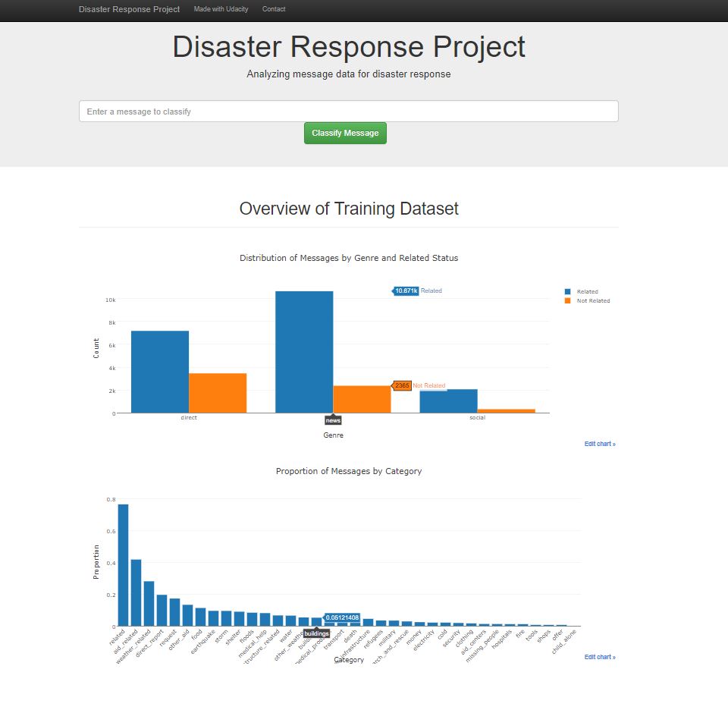Click the blue Related bar for news
The width and height of the screenshot is (728, 710).
304,352
